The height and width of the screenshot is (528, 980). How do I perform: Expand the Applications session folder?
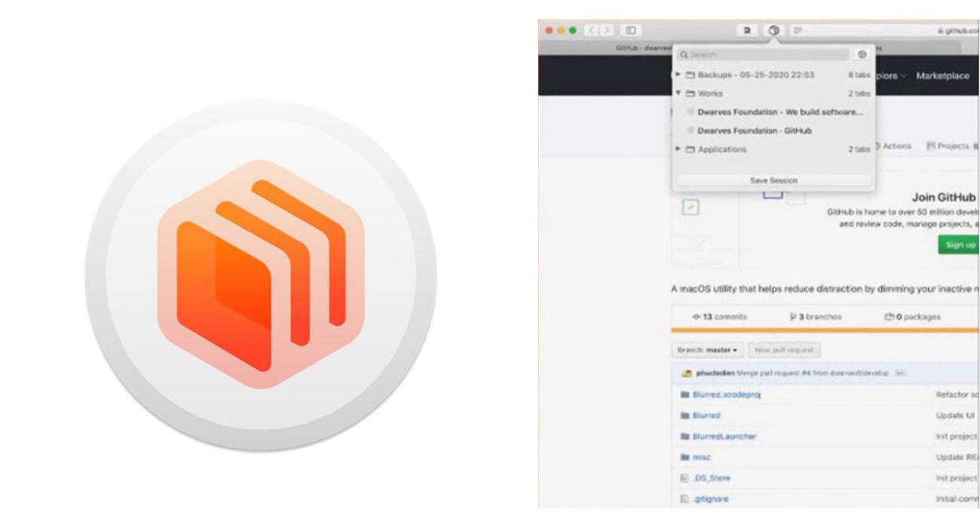(773, 149)
